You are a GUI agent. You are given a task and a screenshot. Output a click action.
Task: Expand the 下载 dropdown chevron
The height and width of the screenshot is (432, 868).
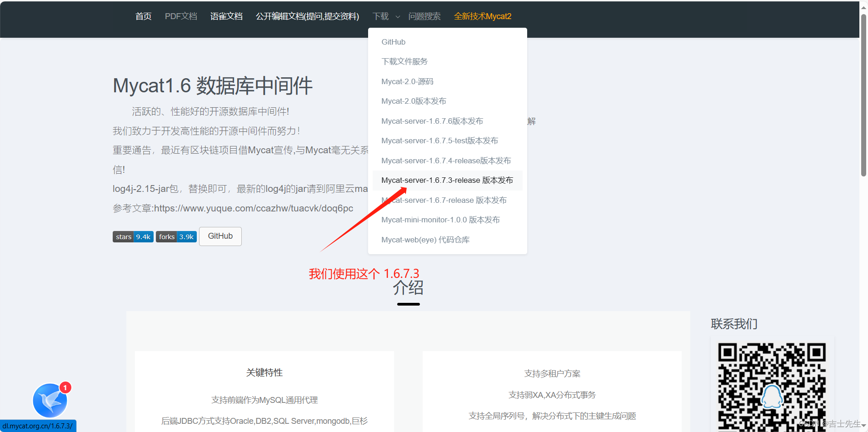tap(398, 17)
